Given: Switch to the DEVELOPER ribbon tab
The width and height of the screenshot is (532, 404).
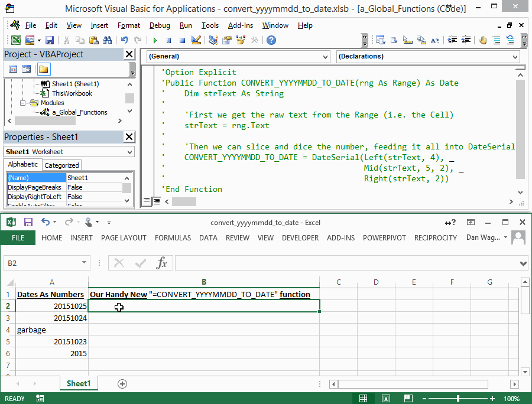Looking at the screenshot, I should click(300, 238).
